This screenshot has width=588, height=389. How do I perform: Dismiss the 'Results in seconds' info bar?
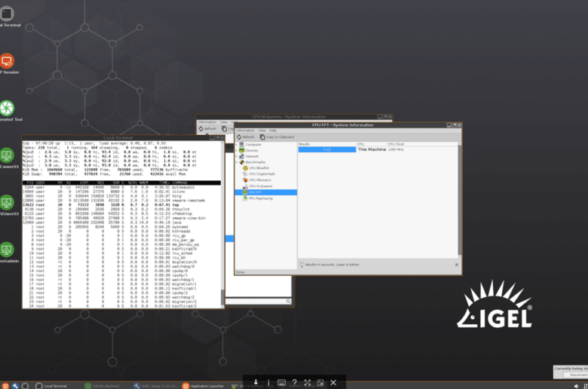pos(456,265)
